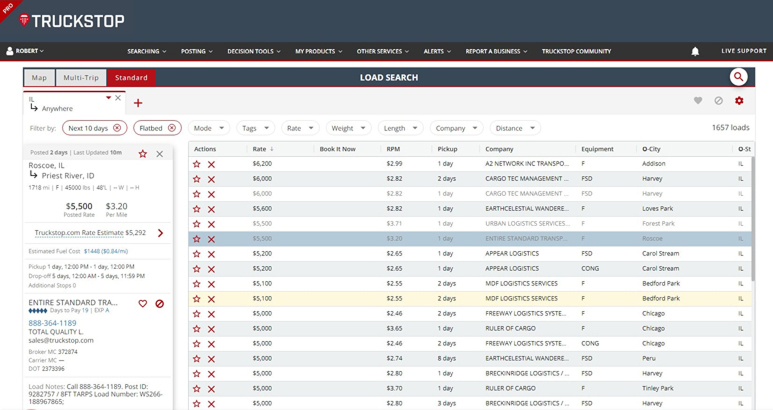The height and width of the screenshot is (410, 773).
Task: Open estimated fuel cost $1448 link
Action: pos(105,251)
